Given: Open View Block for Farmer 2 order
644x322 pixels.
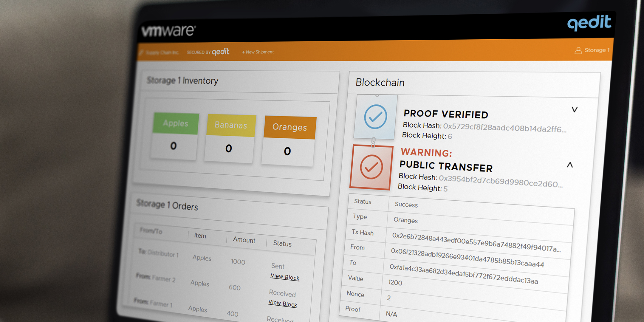Looking at the screenshot, I should coord(283,304).
